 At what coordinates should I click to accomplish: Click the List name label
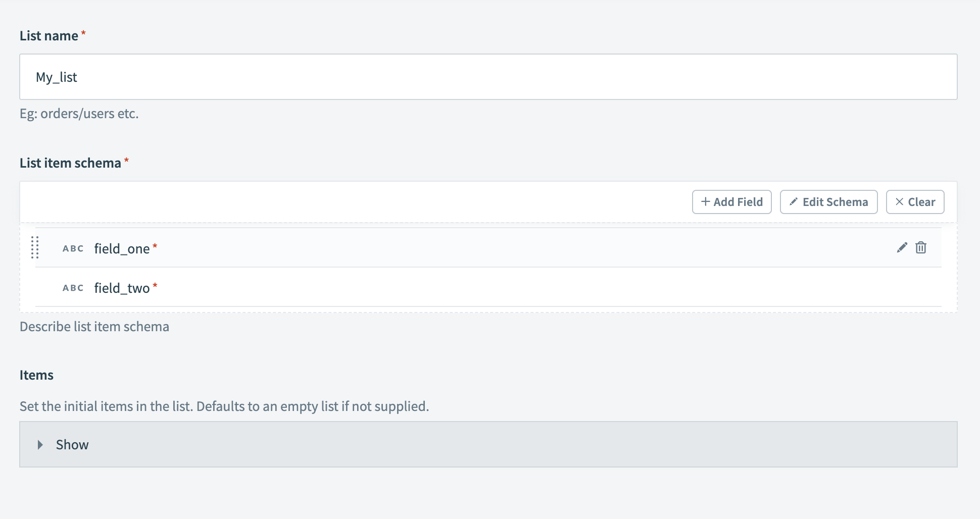click(x=48, y=36)
